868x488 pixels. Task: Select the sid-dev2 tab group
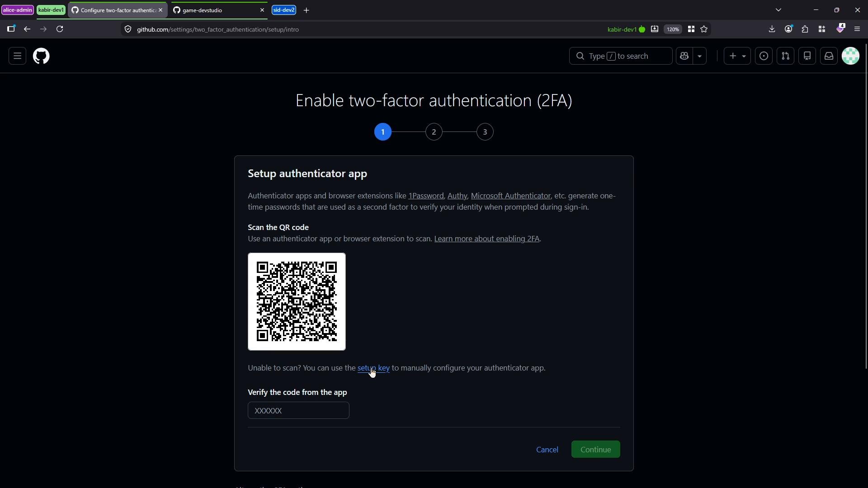click(284, 10)
